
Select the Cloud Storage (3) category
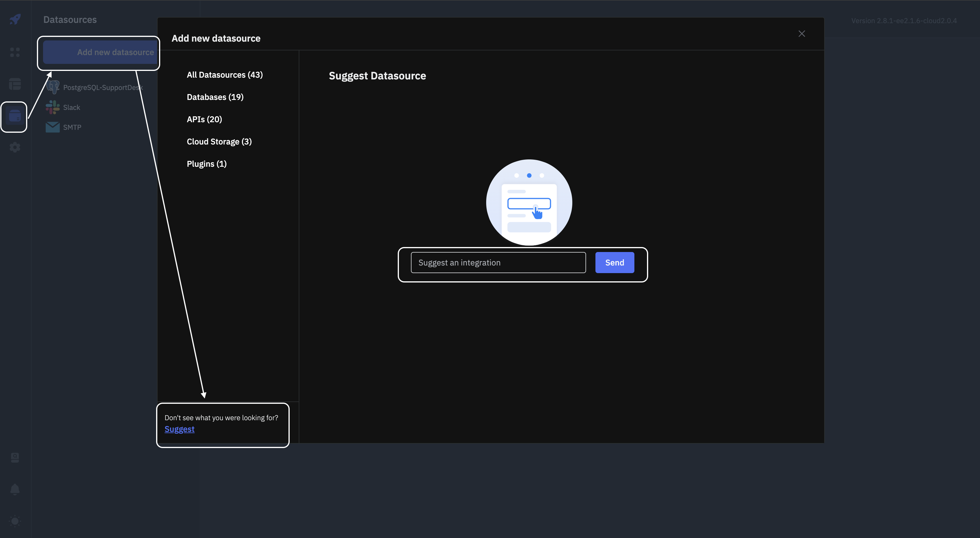219,141
